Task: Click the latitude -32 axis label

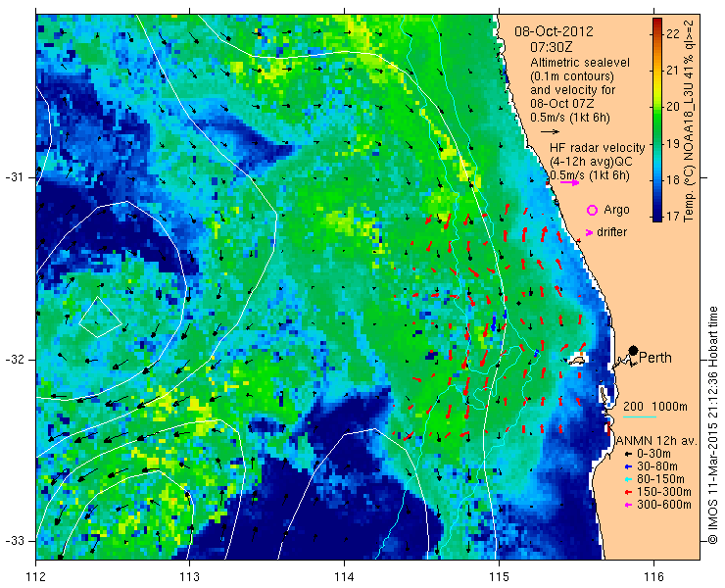Action: (14, 360)
